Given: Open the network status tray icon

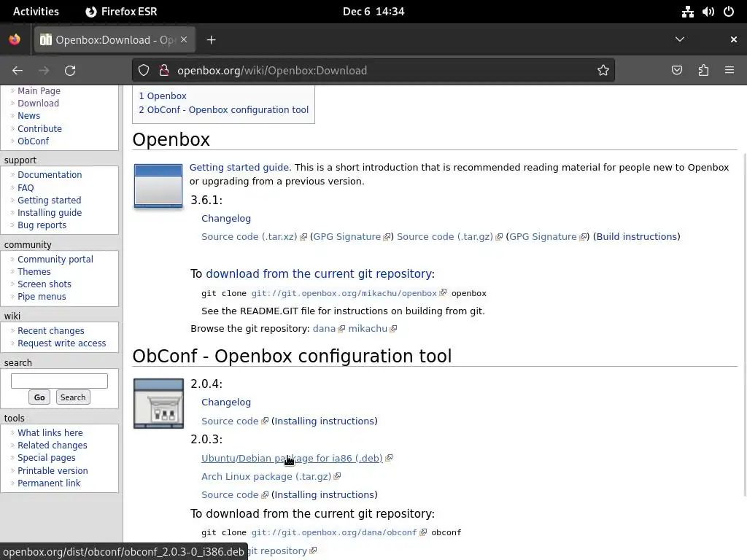Looking at the screenshot, I should [x=687, y=12].
